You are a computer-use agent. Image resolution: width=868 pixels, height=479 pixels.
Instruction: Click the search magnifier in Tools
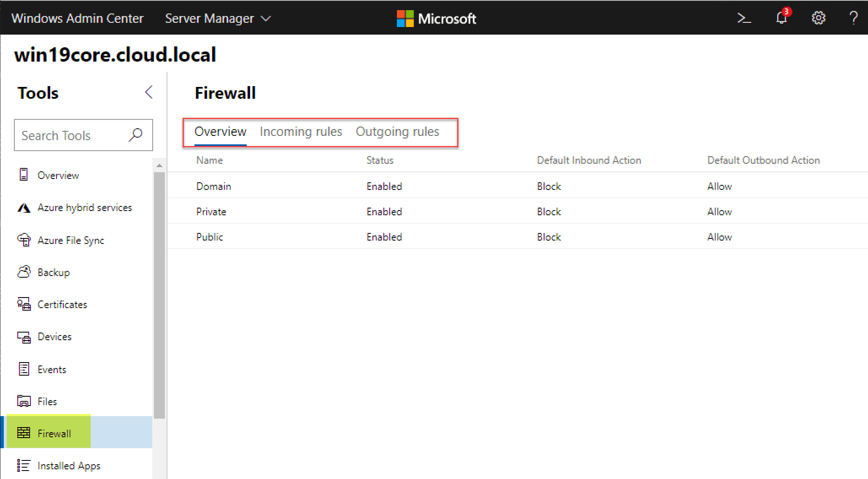pyautogui.click(x=135, y=135)
